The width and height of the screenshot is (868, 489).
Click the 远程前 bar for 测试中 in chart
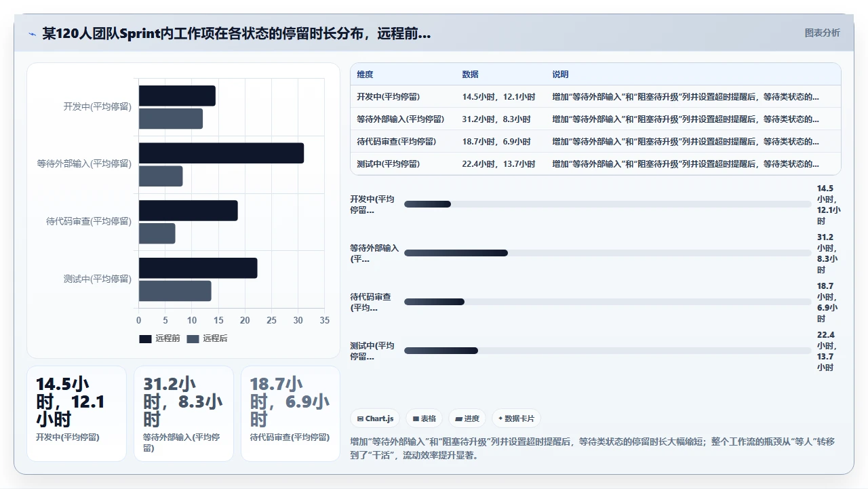(x=198, y=268)
